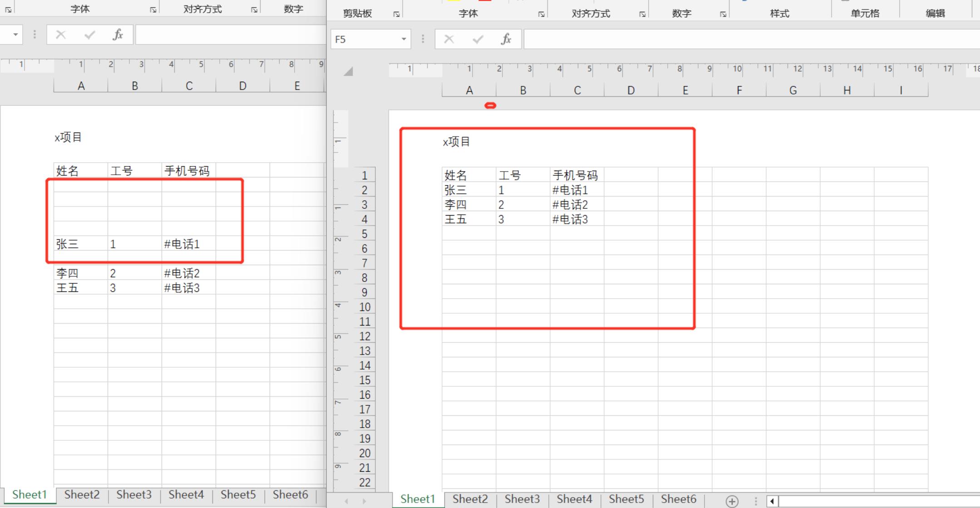Add a new sheet with the plus icon
This screenshot has width=980, height=508.
(732, 501)
